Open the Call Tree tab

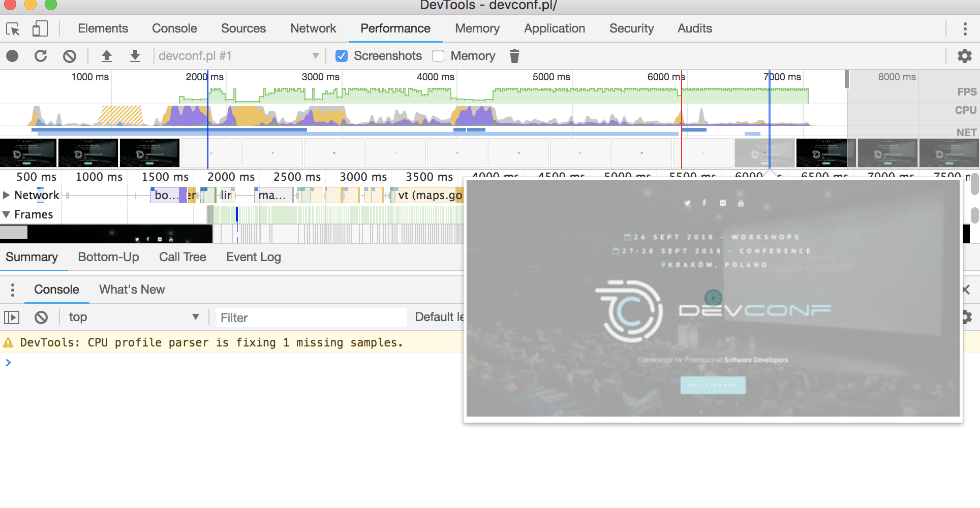pyautogui.click(x=182, y=257)
